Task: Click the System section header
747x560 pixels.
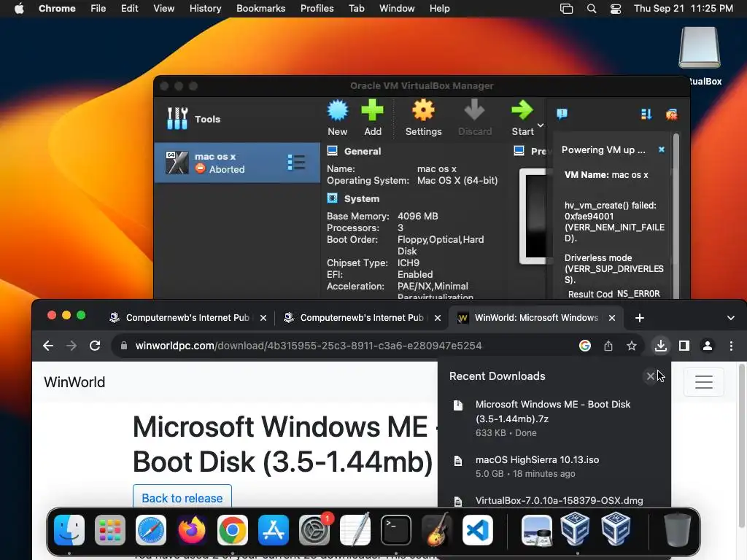Action: click(362, 198)
